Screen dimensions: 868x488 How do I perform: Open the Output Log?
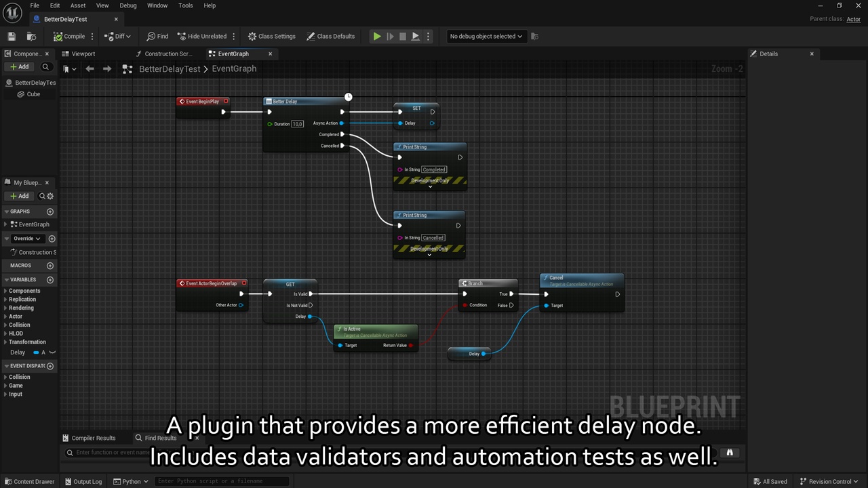tap(83, 482)
